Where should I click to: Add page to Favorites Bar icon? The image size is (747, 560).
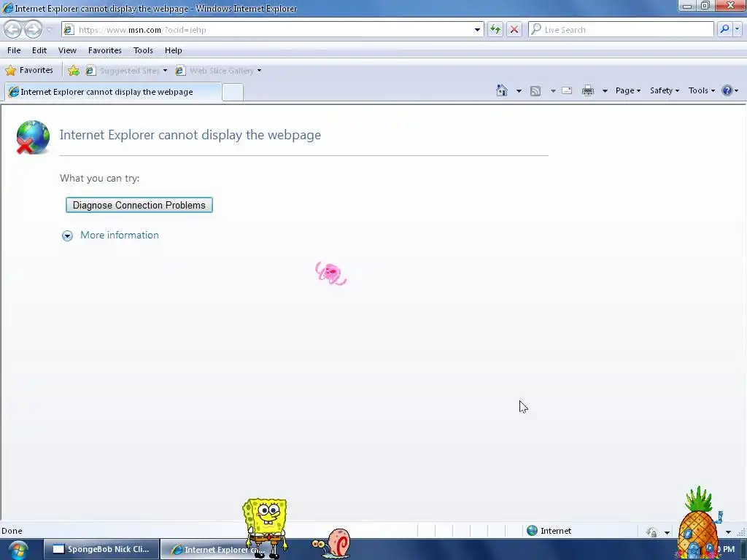point(74,71)
